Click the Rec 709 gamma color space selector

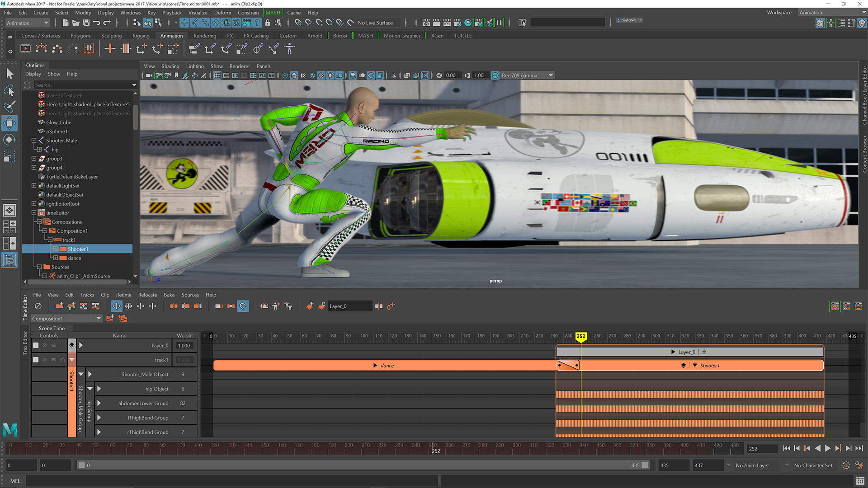[x=523, y=75]
